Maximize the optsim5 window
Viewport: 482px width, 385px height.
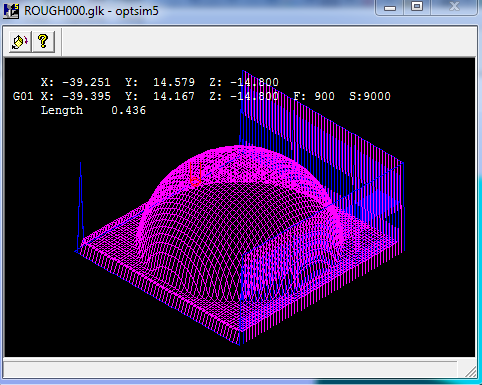point(417,7)
